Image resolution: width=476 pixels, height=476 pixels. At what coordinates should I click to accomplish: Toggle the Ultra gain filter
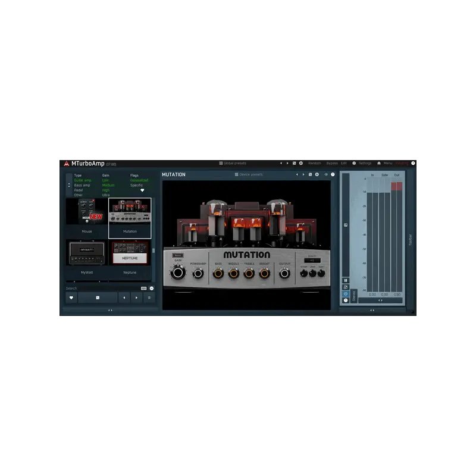pos(106,195)
